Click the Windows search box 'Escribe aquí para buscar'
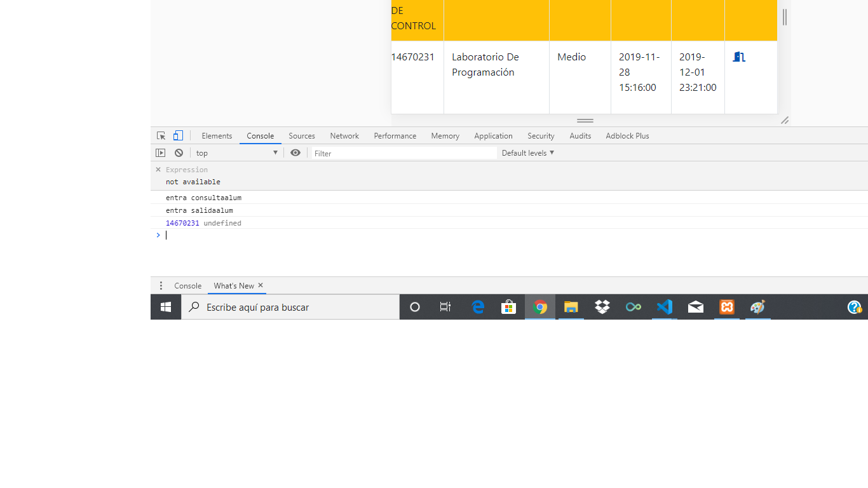The height and width of the screenshot is (488, 868). pos(290,307)
